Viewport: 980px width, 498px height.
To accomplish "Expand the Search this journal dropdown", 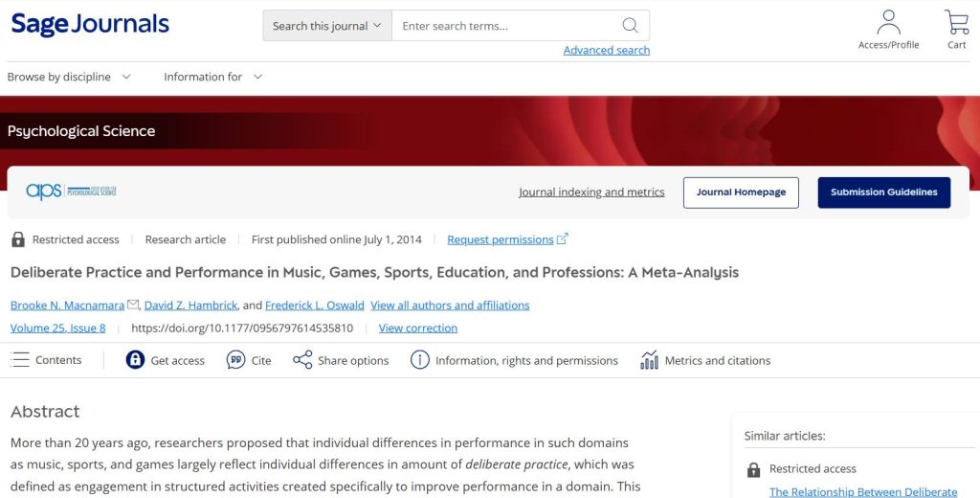I will (x=327, y=26).
